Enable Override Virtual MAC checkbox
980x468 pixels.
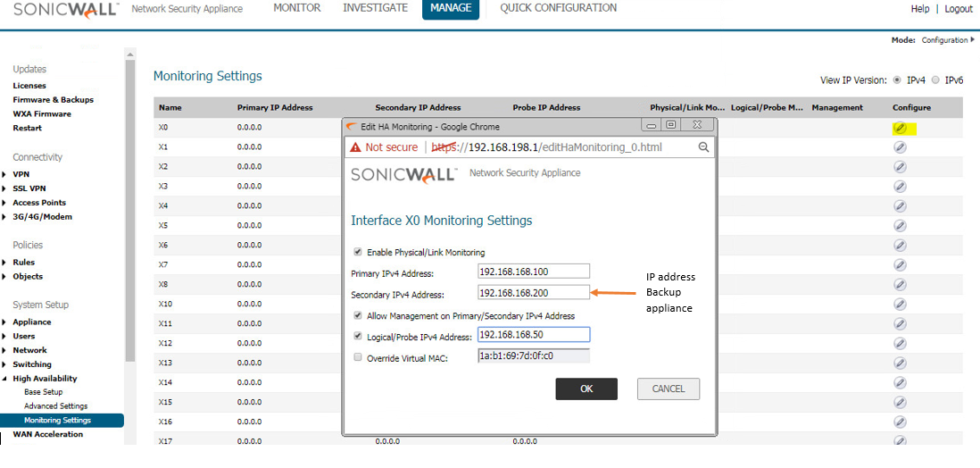(358, 357)
